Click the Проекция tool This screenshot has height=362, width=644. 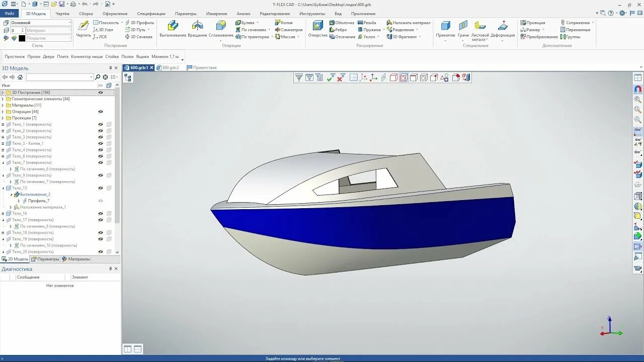[x=533, y=23]
